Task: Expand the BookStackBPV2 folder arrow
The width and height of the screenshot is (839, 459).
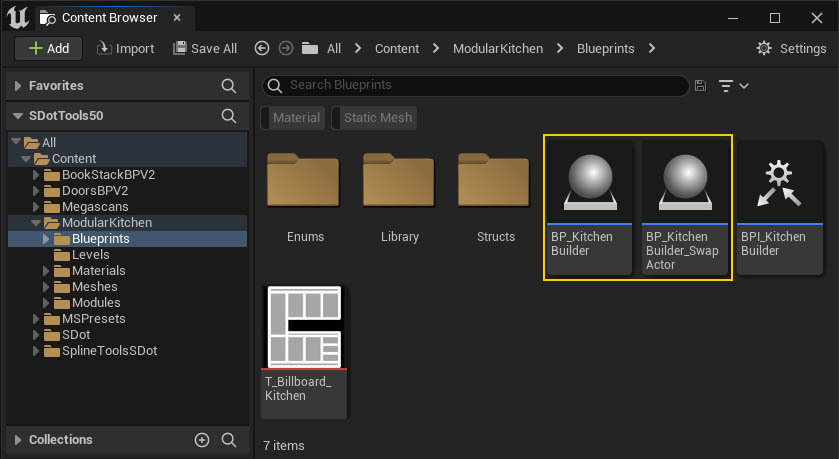Action: (36, 175)
